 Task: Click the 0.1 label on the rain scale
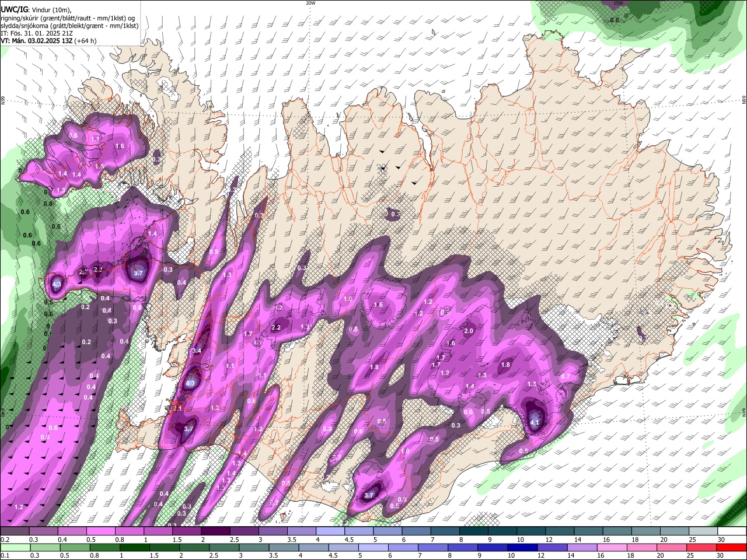tap(5, 555)
